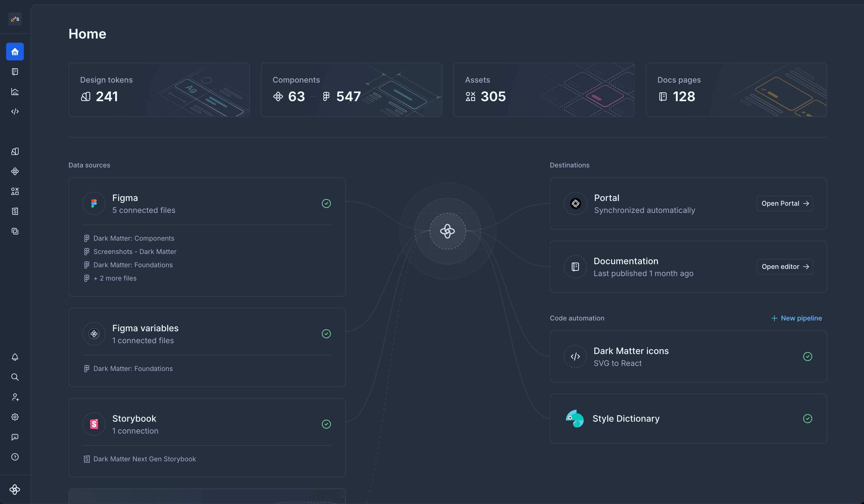Click Style Dictionary status check icon
The image size is (864, 504).
pos(807,419)
